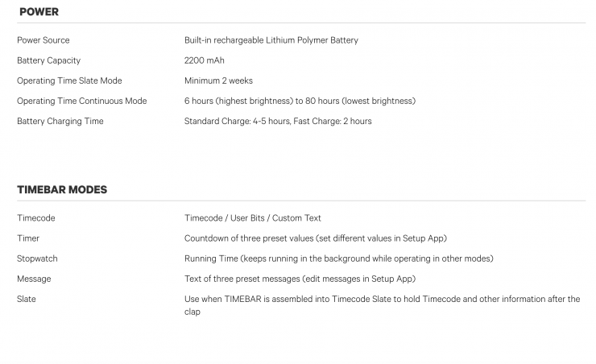Screen dimensions: 596x364
Task: Click the Timer mode label
Action: click(x=28, y=238)
